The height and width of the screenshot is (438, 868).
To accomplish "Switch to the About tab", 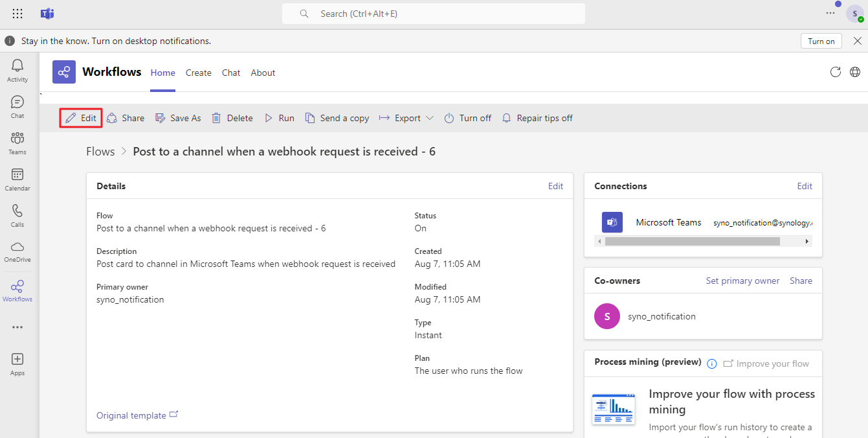I will pyautogui.click(x=263, y=73).
